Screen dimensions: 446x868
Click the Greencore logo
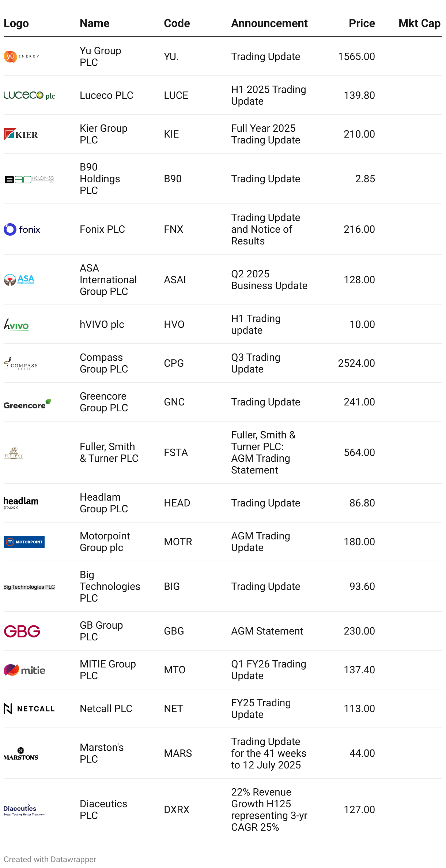coord(27,404)
